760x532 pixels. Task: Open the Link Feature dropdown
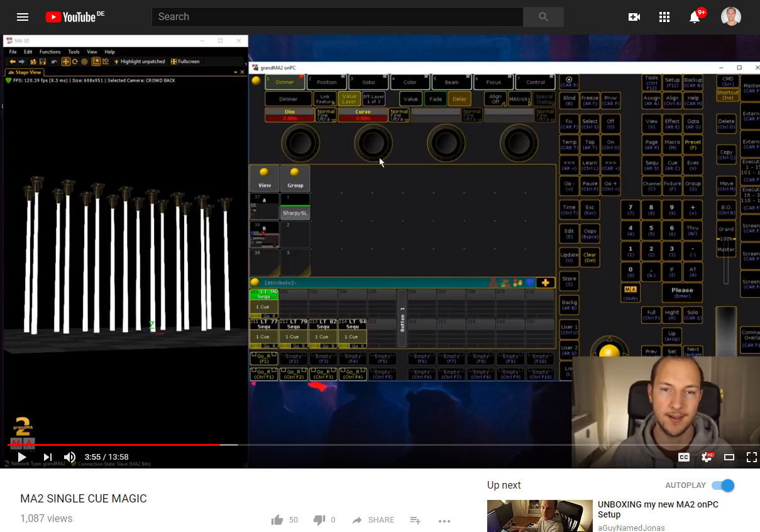tap(325, 99)
